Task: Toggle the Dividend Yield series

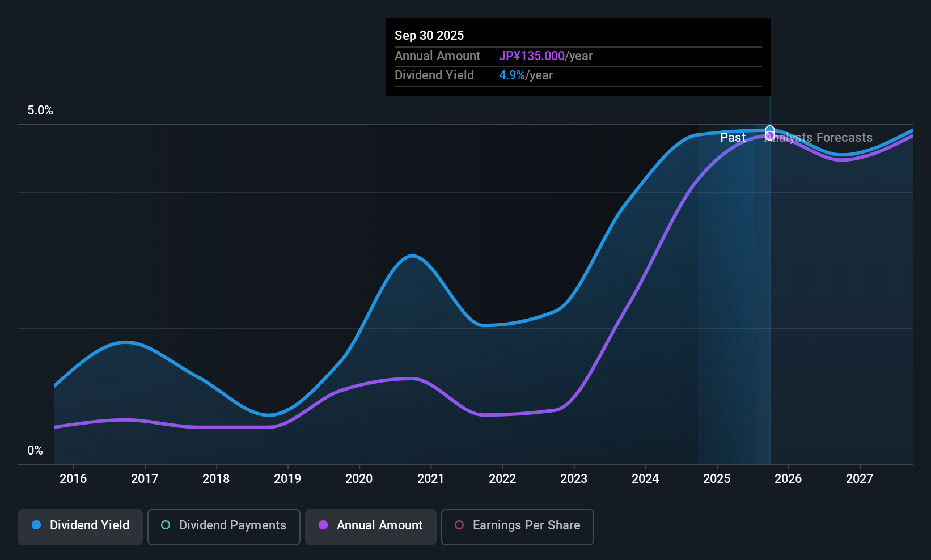Action: pyautogui.click(x=81, y=527)
